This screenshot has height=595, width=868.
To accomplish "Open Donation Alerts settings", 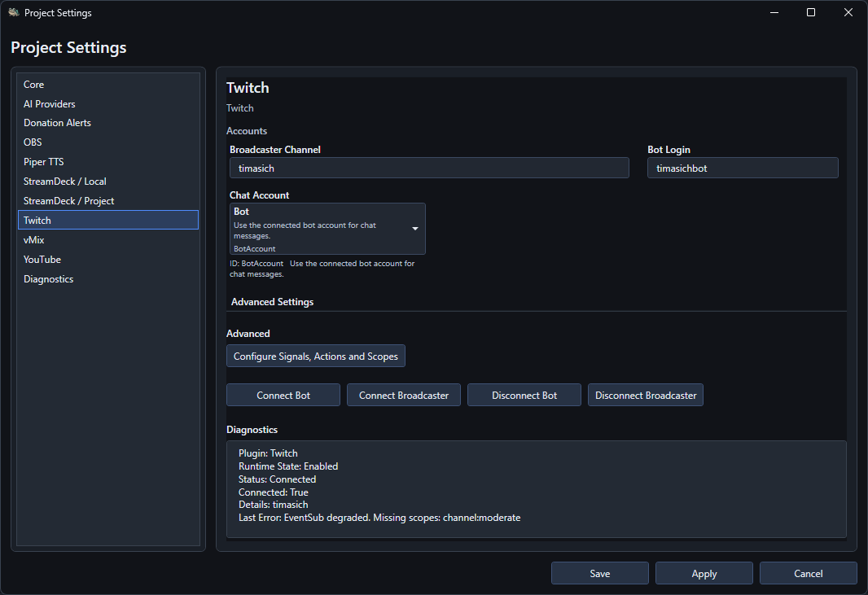I will coord(108,123).
